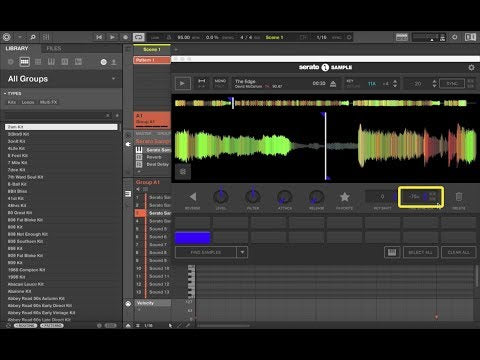This screenshot has height=360, width=480.
Task: Toggle the loop button in transport
Action: (x=139, y=37)
